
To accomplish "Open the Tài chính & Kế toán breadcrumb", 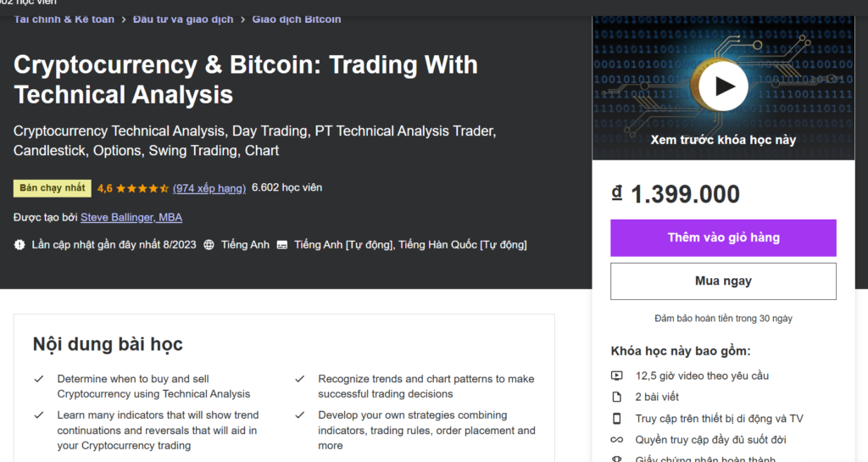I will (64, 19).
